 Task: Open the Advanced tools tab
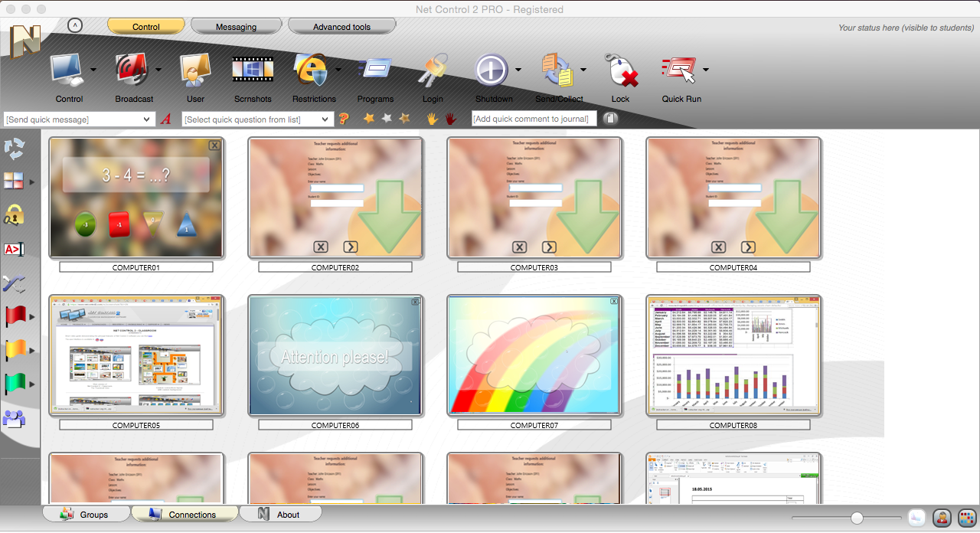click(x=341, y=27)
